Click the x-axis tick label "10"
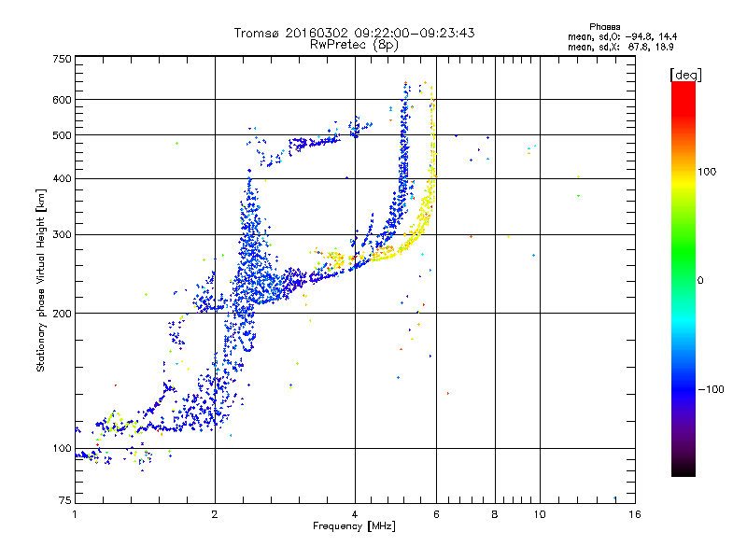The width and height of the screenshot is (747, 560). (x=540, y=514)
